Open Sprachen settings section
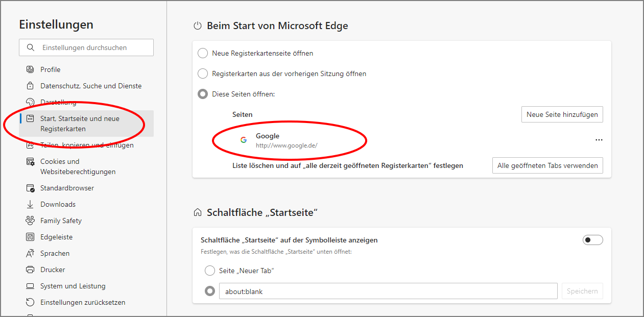644x317 pixels. 55,253
